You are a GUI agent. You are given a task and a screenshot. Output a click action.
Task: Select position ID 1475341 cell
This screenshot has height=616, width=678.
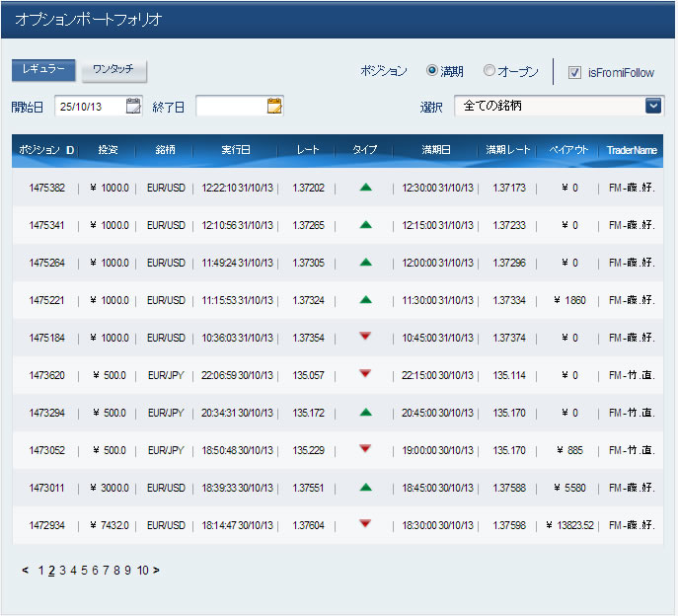pyautogui.click(x=46, y=225)
